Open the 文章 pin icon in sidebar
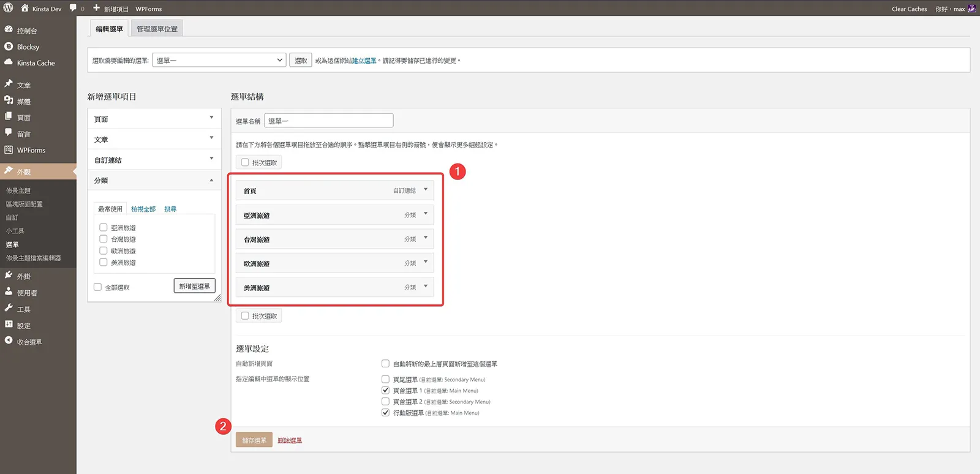This screenshot has width=980, height=474. [x=9, y=83]
